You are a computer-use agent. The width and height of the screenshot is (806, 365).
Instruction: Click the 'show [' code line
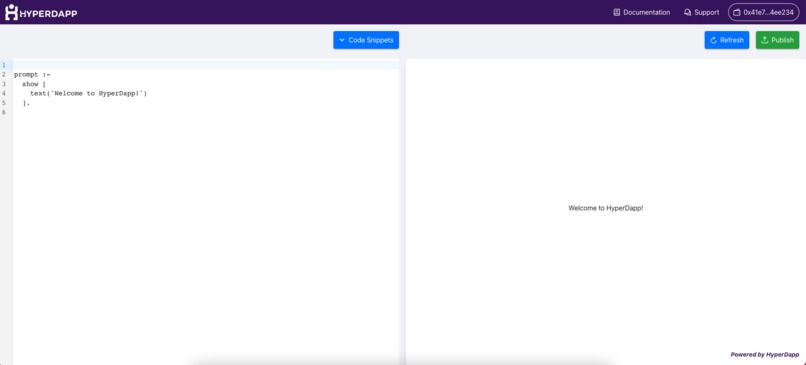click(34, 84)
